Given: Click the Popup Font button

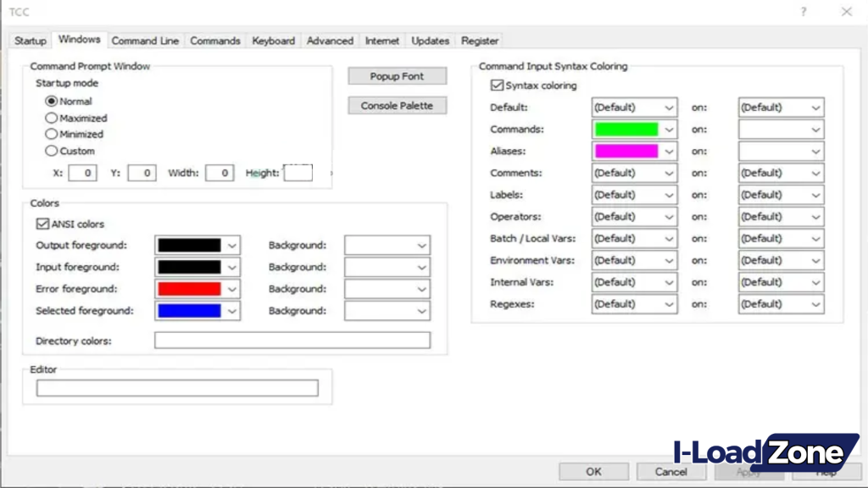Looking at the screenshot, I should click(x=397, y=75).
